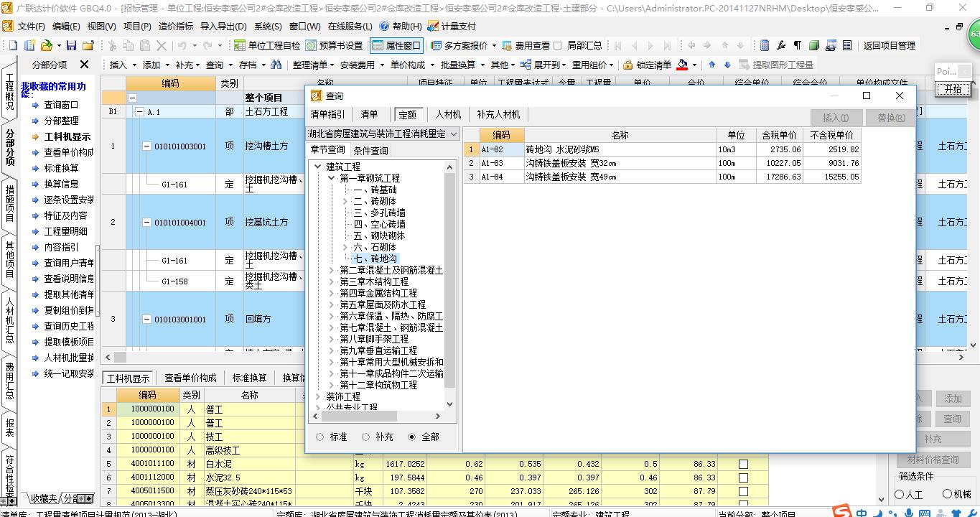Open the 文件(F) menu
Image resolution: width=980 pixels, height=517 pixels.
[31, 26]
